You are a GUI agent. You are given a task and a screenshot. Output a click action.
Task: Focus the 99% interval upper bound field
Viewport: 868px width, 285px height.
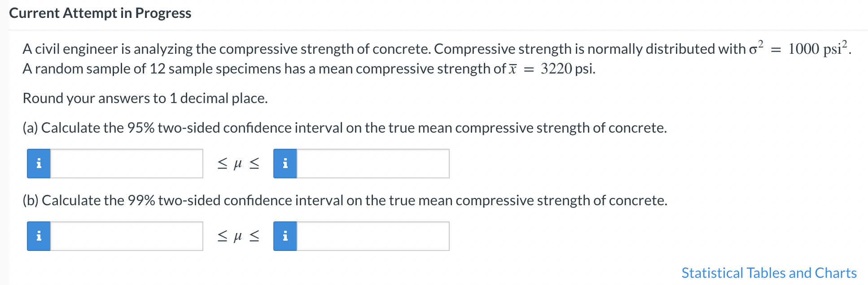pos(373,236)
